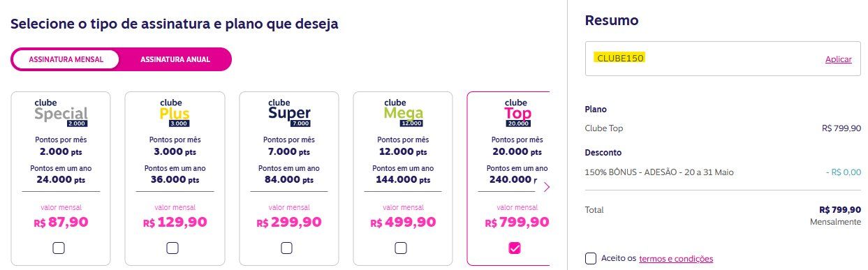Uncheck the selected Clube Top checkbox
This screenshot has height=270, width=868.
tap(515, 248)
